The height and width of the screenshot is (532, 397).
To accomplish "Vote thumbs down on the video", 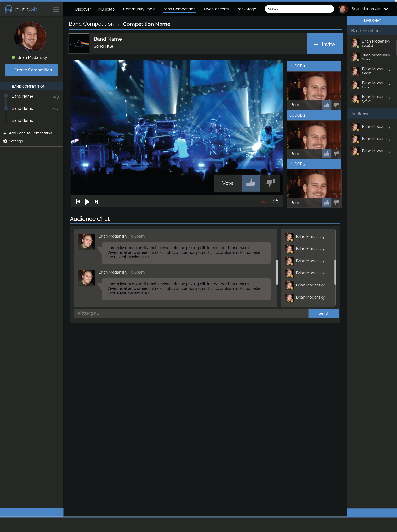I will click(270, 183).
